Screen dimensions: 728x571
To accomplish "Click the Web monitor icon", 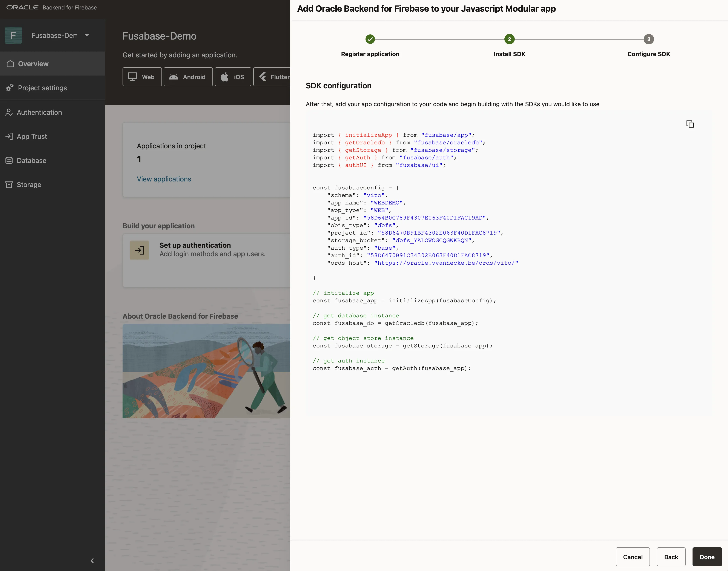I will coord(133,77).
